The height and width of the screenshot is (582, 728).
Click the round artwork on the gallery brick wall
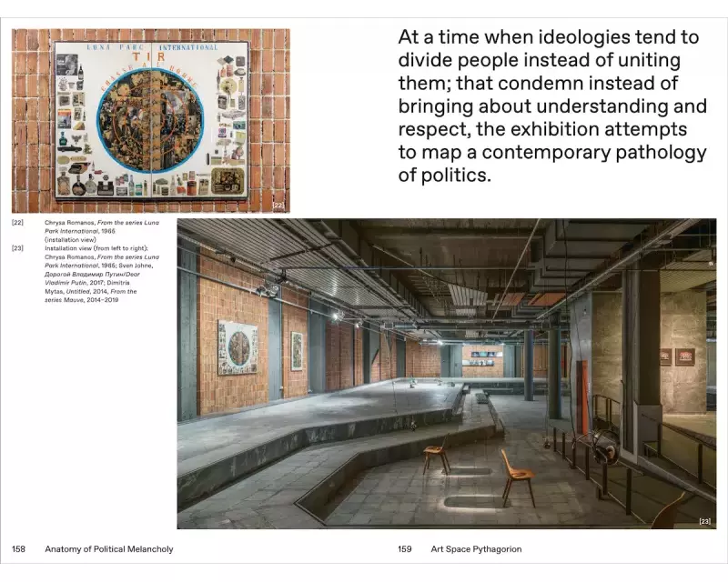(238, 347)
